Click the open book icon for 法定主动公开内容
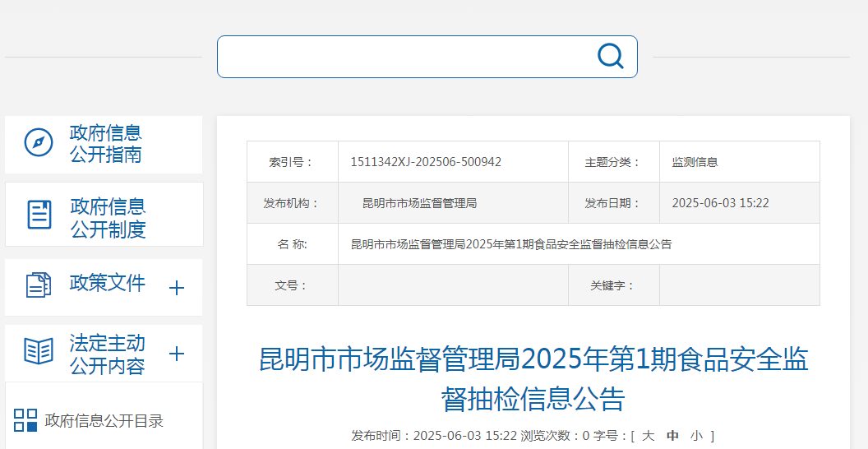This screenshot has width=868, height=449. tap(39, 351)
